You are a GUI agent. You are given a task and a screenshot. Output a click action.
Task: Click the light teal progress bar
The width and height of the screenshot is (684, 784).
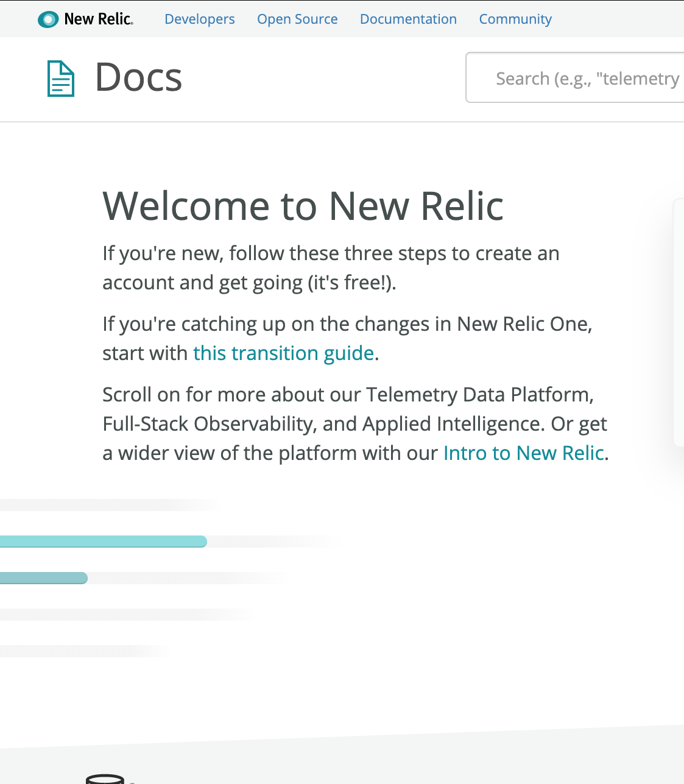point(104,542)
